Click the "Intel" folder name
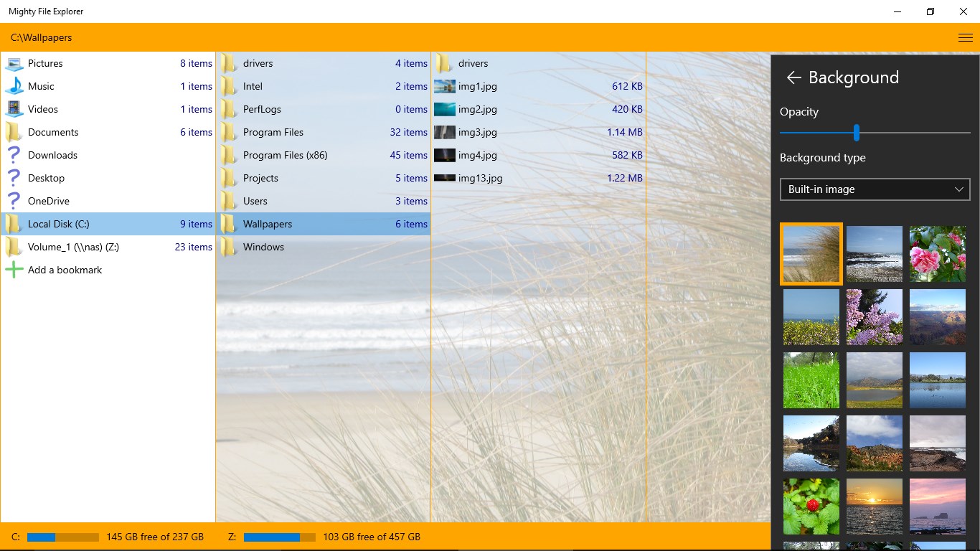The height and width of the screenshot is (551, 980). [253, 86]
